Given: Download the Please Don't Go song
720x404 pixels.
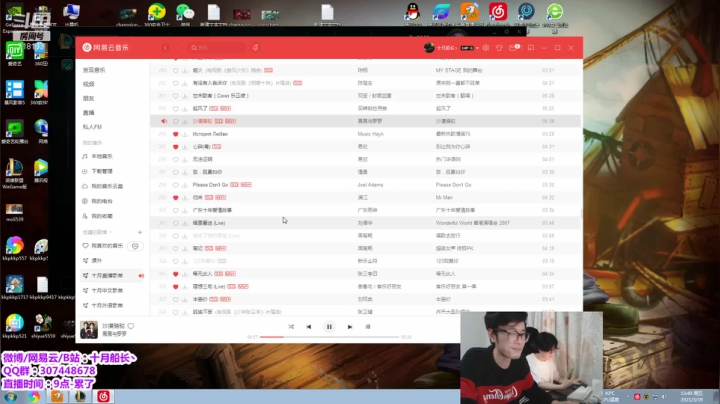Looking at the screenshot, I should [185, 185].
